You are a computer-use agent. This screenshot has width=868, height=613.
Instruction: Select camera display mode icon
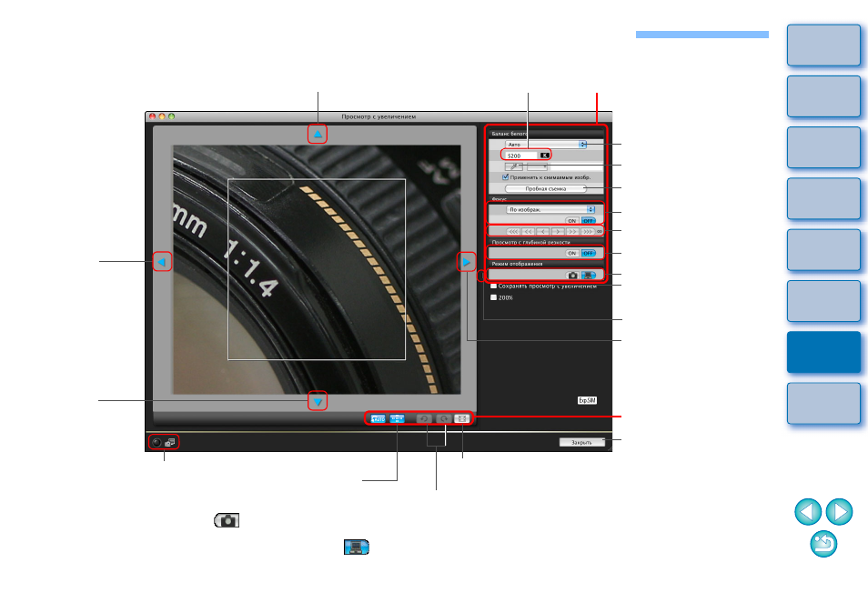pos(572,275)
